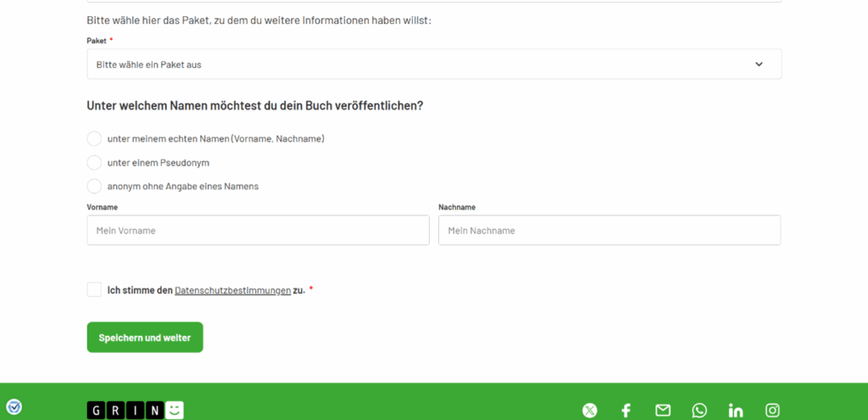868x420 pixels.
Task: Click the "Paket" field label
Action: click(97, 41)
